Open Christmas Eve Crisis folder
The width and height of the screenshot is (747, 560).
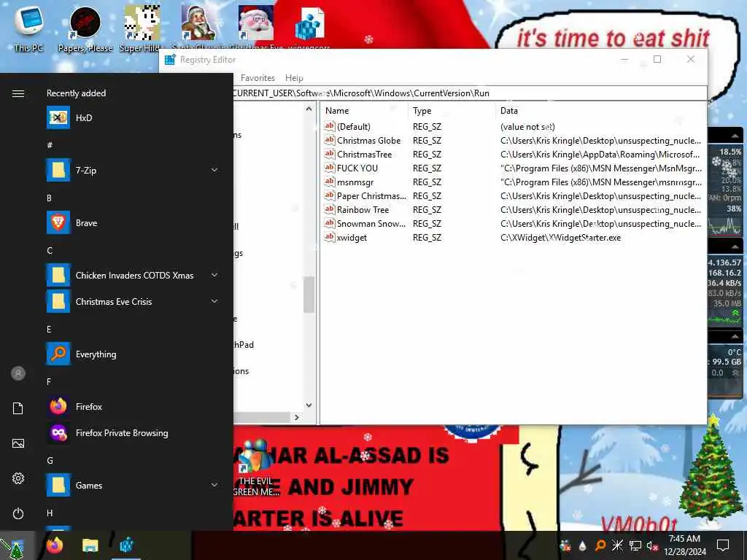click(x=133, y=301)
